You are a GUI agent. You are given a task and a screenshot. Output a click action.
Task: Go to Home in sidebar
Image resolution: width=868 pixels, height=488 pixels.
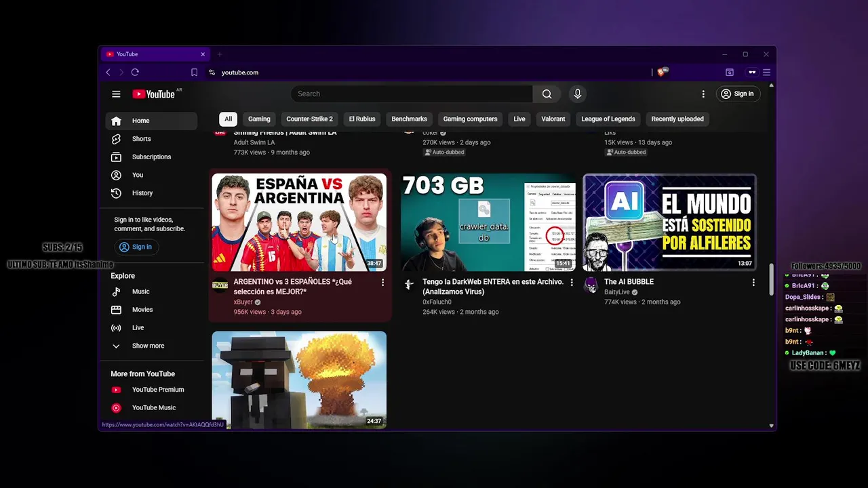tap(151, 121)
